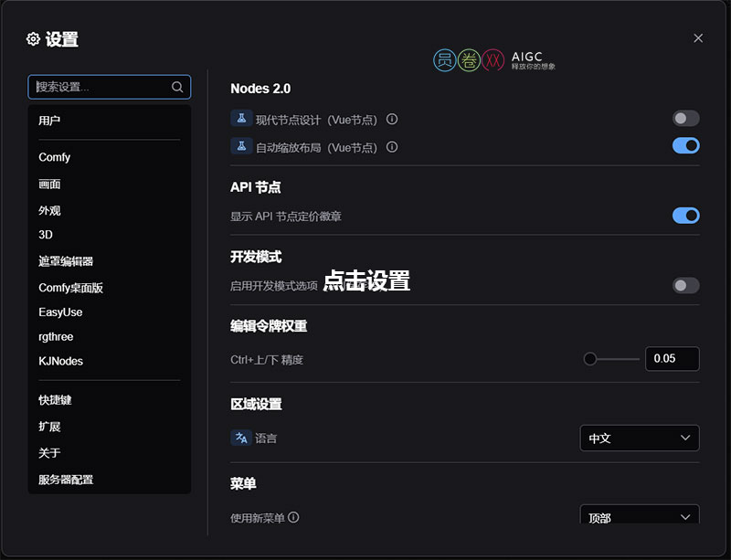Open the 服务器配置 section
Image resolution: width=731 pixels, height=560 pixels.
click(x=66, y=480)
